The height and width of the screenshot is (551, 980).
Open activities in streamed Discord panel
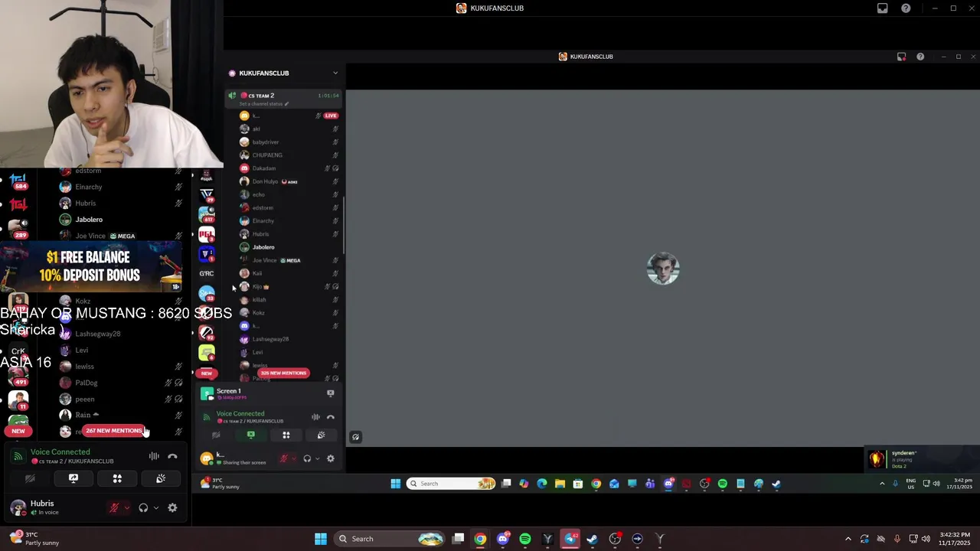pos(286,435)
